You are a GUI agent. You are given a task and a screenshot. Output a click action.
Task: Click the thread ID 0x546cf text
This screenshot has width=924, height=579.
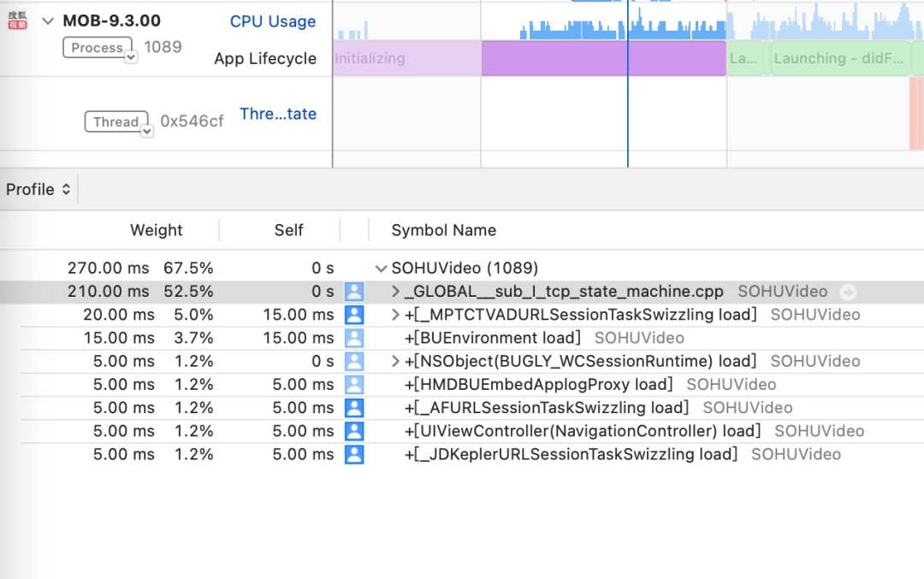tap(192, 121)
